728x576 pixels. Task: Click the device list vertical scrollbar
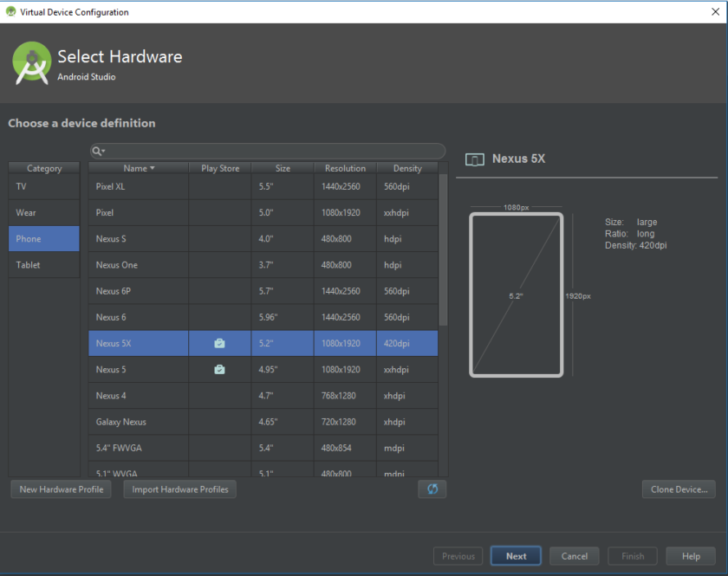pos(443,251)
